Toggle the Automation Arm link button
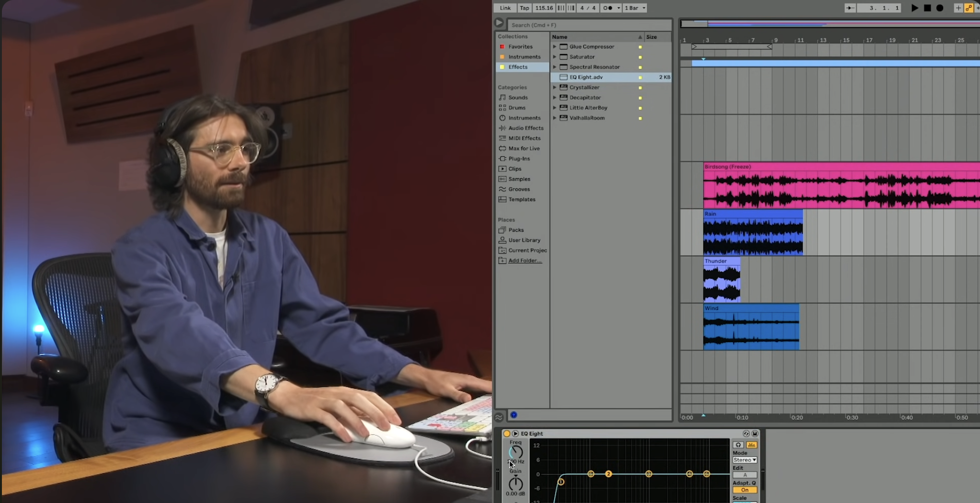The image size is (980, 503). [969, 8]
